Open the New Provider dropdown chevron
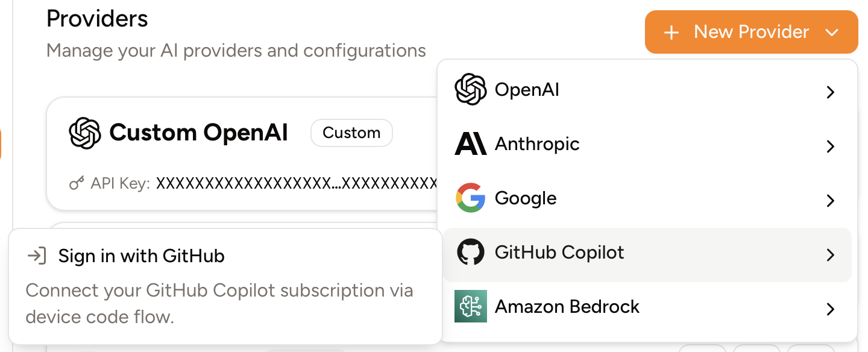This screenshot has width=868, height=352. (832, 32)
